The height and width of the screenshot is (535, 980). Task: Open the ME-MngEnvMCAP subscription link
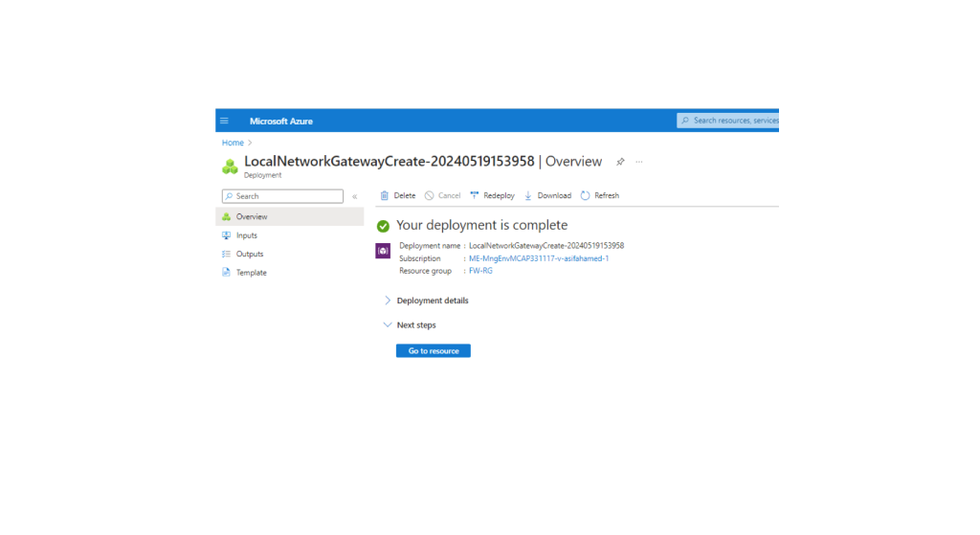click(538, 258)
